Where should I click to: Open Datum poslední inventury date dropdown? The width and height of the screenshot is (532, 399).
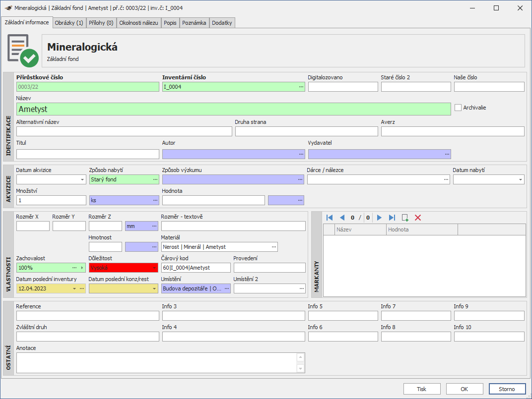coord(74,288)
